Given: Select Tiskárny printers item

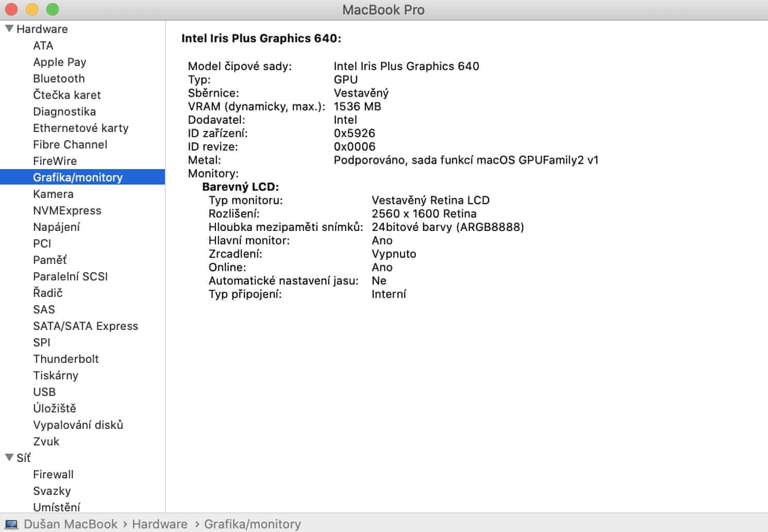Looking at the screenshot, I should coord(56,375).
